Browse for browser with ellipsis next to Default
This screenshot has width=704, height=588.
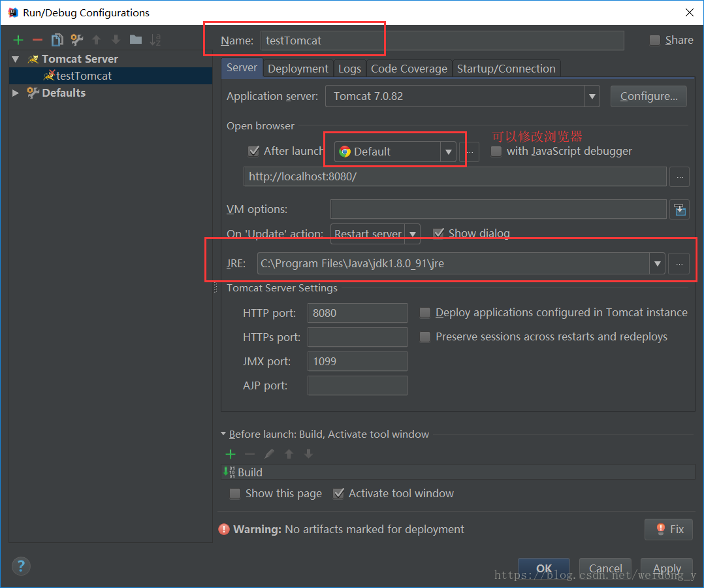[x=469, y=152]
